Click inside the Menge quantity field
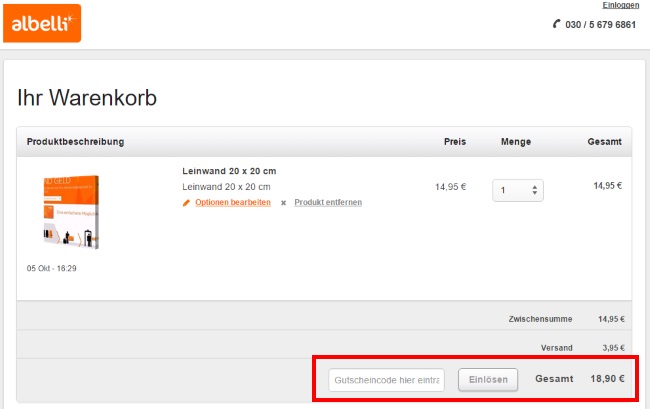Screen dimensions: 650x409 [511, 190]
